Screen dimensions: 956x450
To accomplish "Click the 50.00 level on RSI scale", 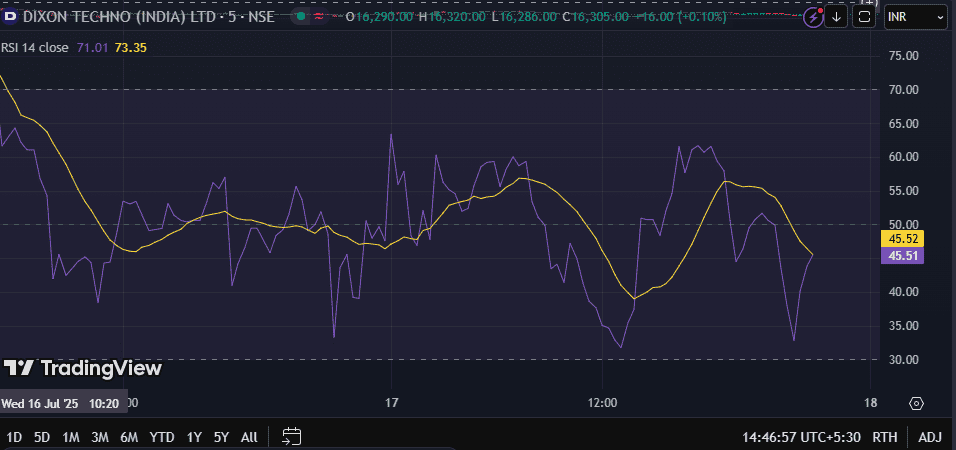I will coord(904,225).
